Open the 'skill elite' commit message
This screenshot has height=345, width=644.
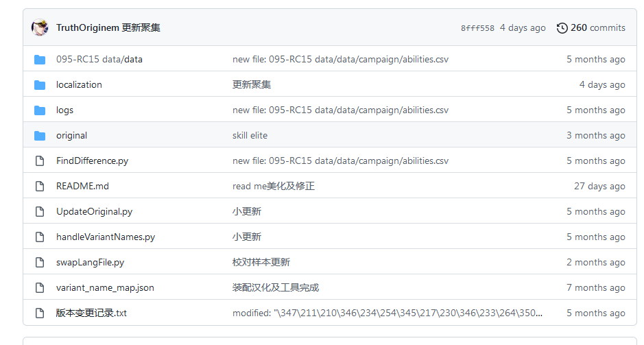250,136
